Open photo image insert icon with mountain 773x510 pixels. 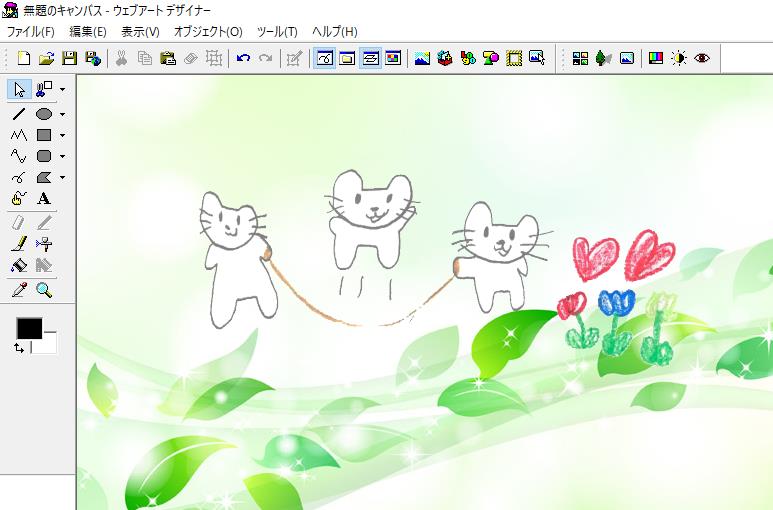[x=422, y=58]
